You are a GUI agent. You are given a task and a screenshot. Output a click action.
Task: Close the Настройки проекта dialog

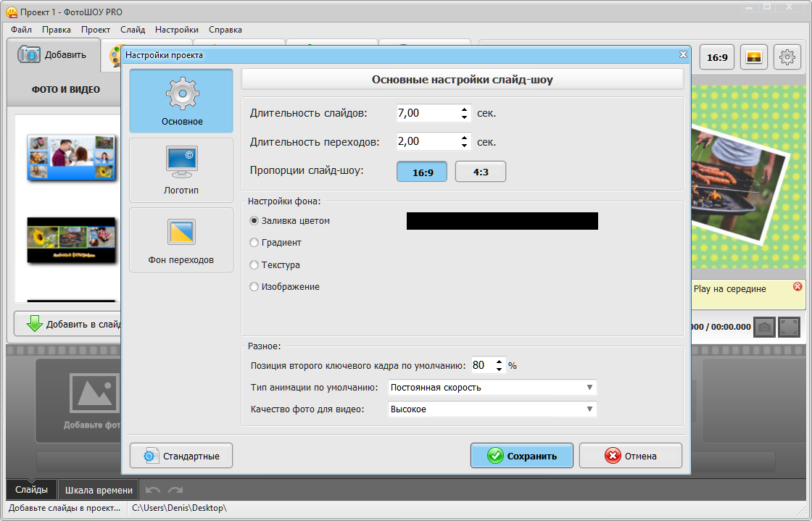[x=683, y=54]
